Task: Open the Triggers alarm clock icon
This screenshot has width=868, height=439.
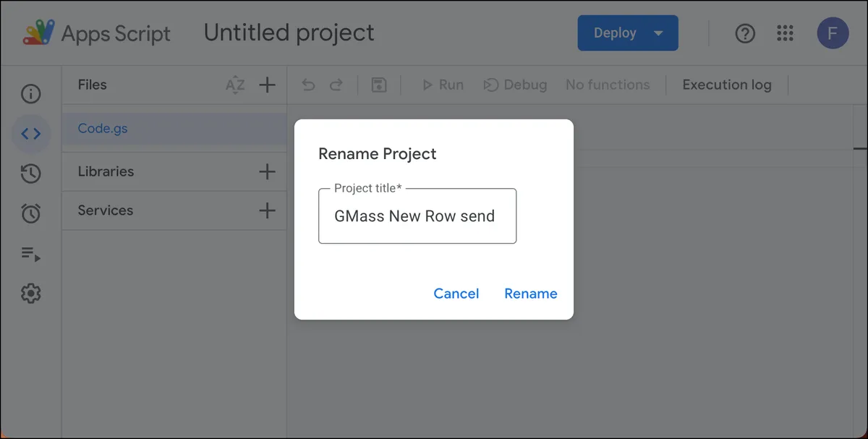Action: click(31, 213)
